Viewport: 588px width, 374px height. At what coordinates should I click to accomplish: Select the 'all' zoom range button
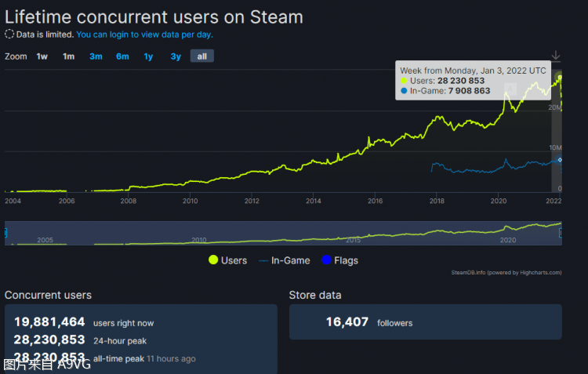click(x=201, y=56)
